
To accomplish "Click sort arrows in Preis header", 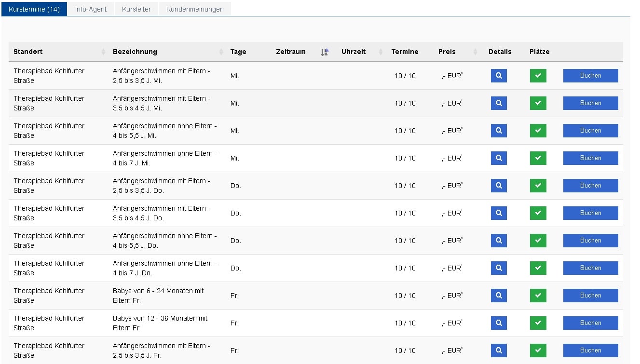I will pyautogui.click(x=475, y=52).
